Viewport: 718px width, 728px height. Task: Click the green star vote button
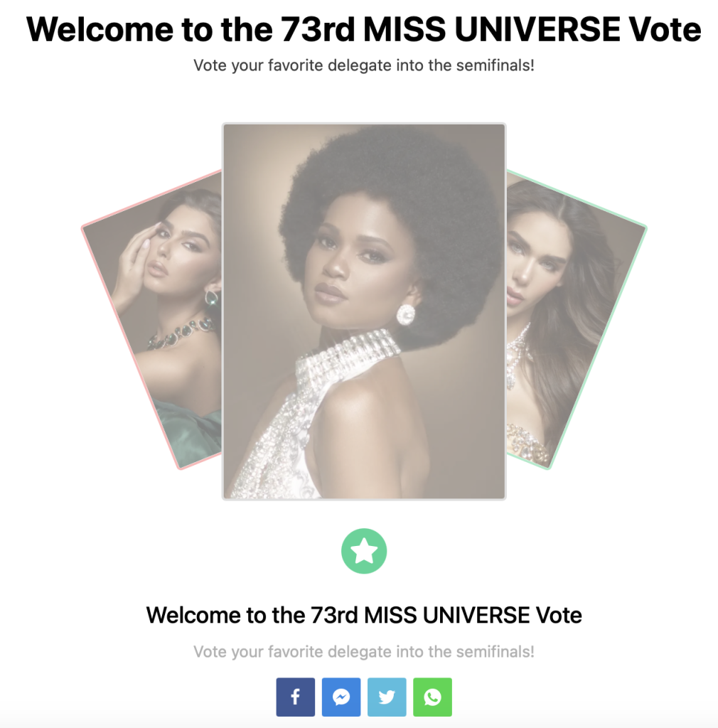click(364, 551)
